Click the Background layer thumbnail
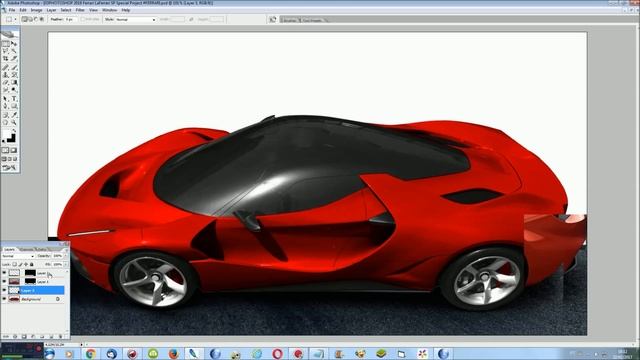 pyautogui.click(x=14, y=299)
